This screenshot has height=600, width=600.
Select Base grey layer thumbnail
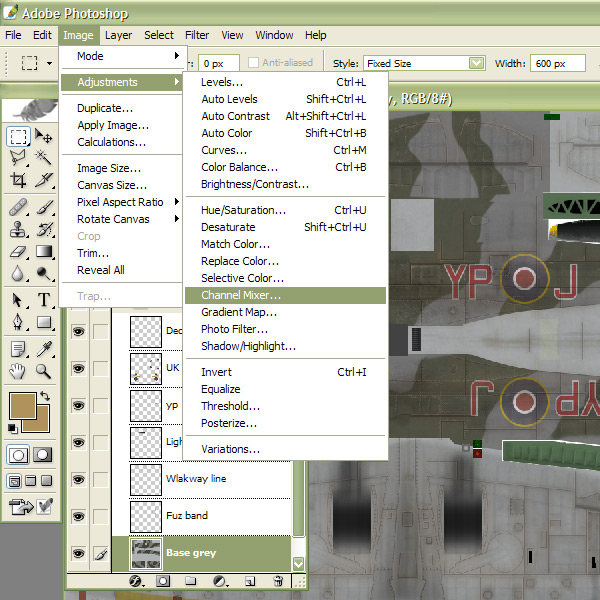click(146, 554)
